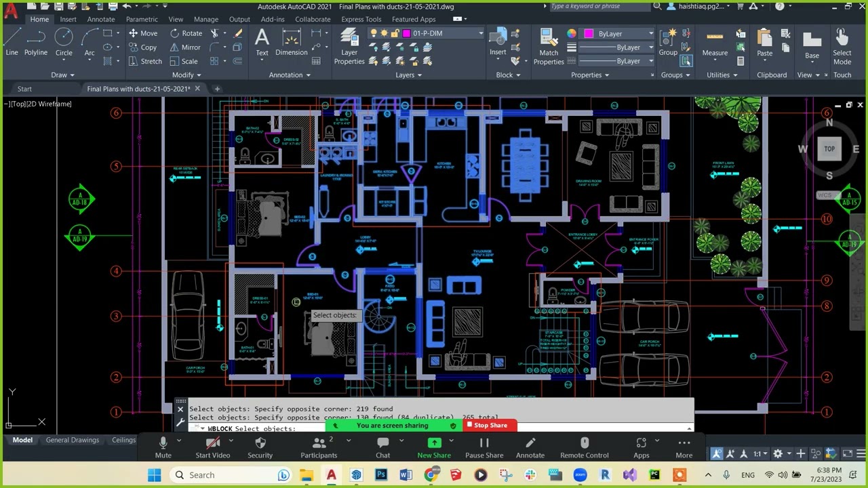Use the Rotate command
Image resolution: width=868 pixels, height=488 pixels.
tap(186, 33)
